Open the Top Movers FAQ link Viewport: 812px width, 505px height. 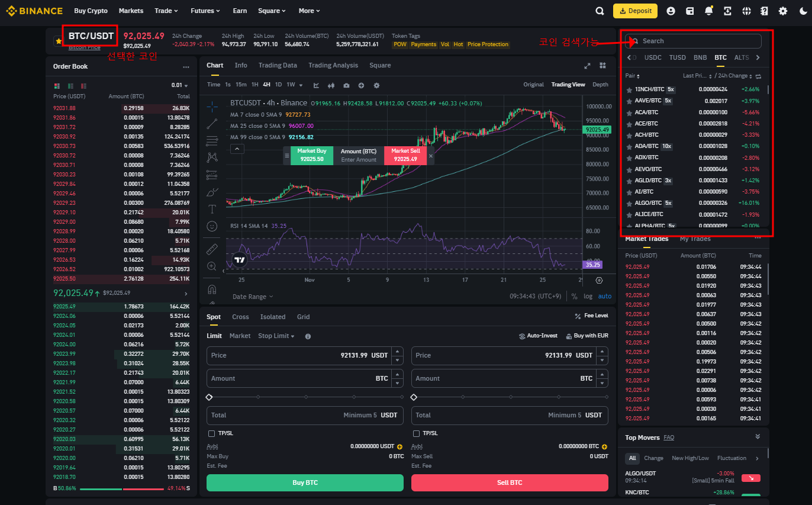point(669,438)
